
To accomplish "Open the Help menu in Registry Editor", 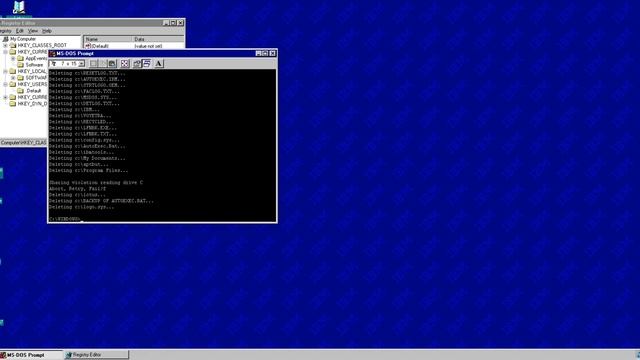I will point(47,31).
